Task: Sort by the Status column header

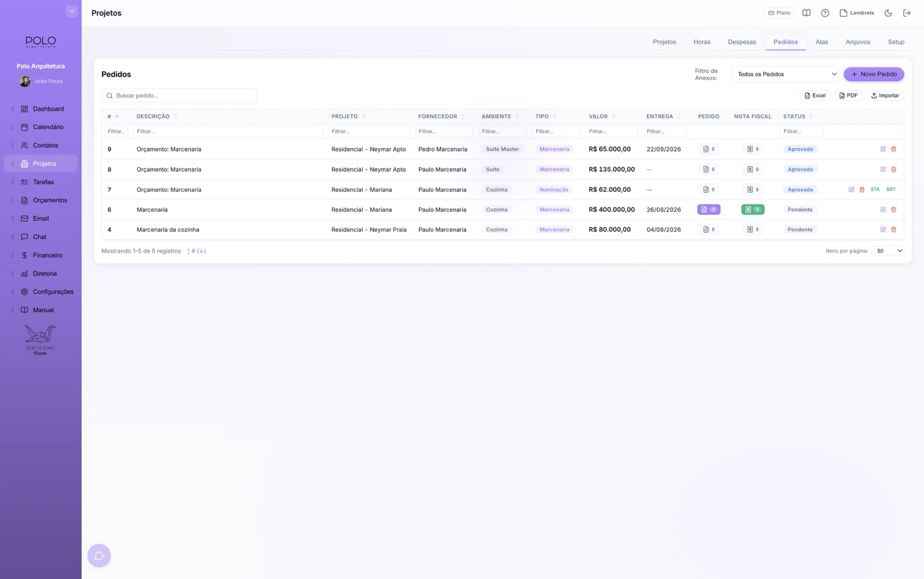Action: (x=798, y=117)
